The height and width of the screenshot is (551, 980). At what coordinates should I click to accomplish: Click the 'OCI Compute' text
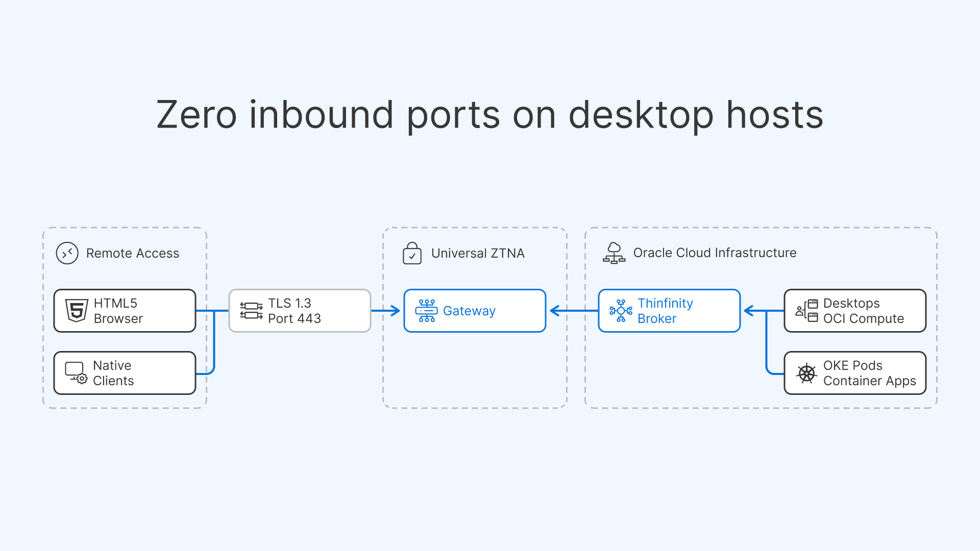click(x=864, y=318)
